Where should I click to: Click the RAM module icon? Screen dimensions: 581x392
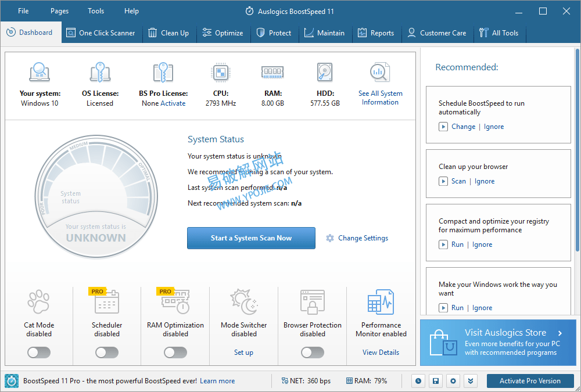272,73
